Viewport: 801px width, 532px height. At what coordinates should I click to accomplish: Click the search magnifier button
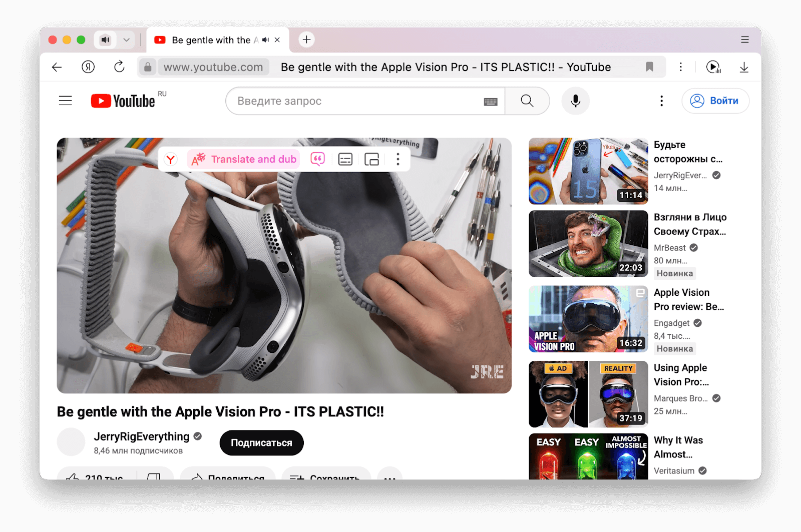(527, 101)
